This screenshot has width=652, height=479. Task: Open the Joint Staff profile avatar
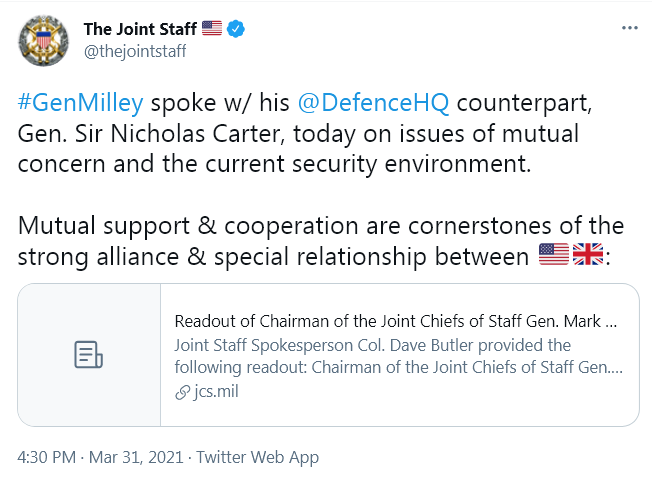pyautogui.click(x=44, y=41)
